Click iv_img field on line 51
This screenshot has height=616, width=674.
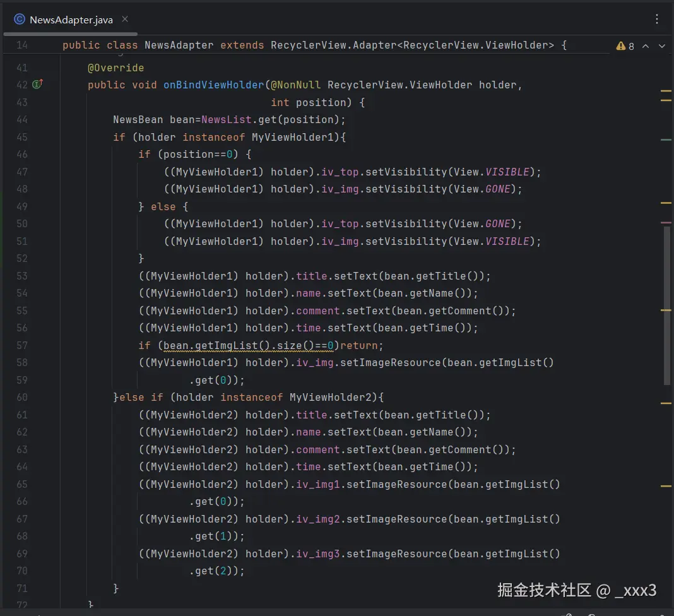pos(340,242)
